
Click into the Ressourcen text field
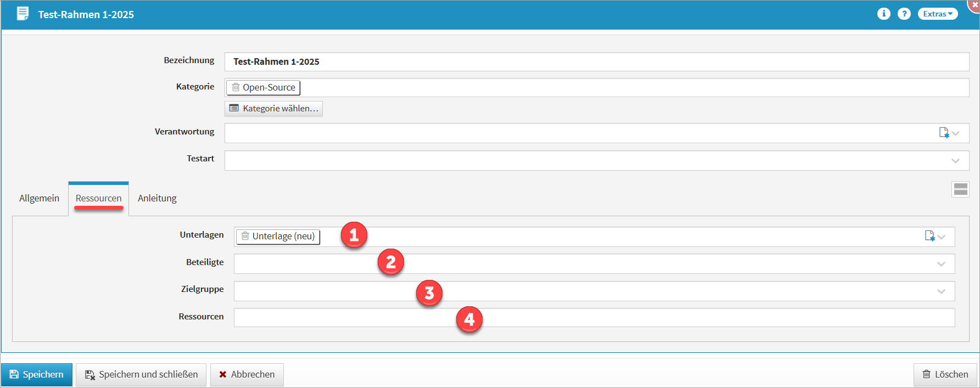click(x=593, y=318)
